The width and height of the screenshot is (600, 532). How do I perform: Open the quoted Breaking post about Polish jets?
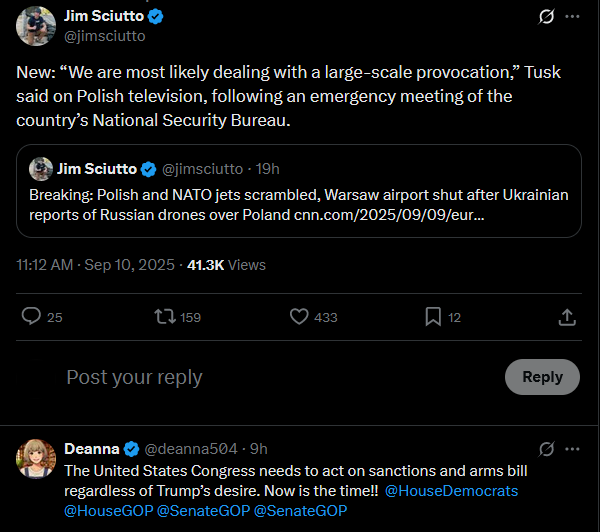point(299,191)
